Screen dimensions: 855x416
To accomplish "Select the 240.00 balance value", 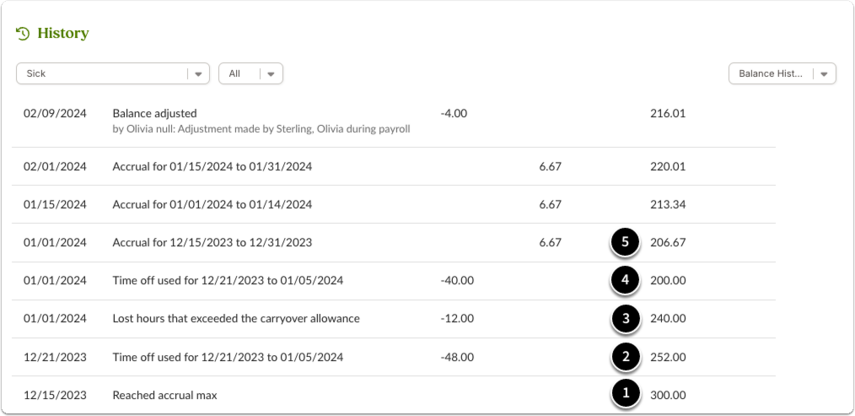I will point(668,318).
